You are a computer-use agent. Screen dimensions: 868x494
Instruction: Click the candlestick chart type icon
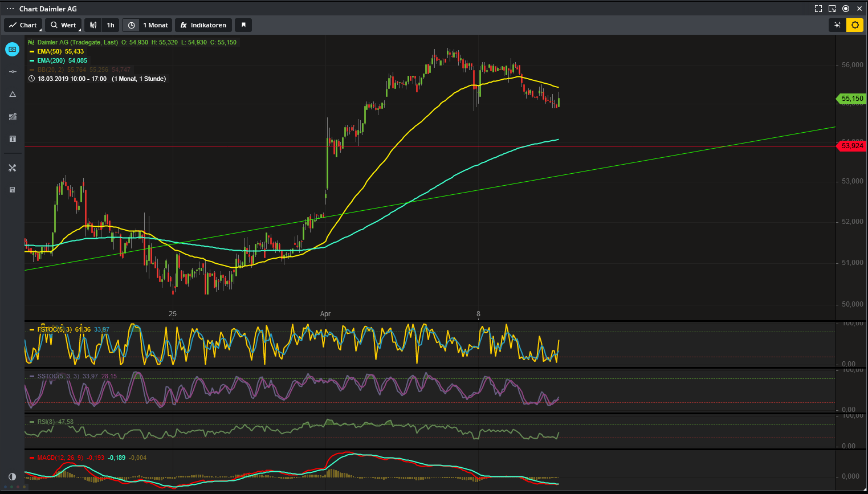click(93, 25)
